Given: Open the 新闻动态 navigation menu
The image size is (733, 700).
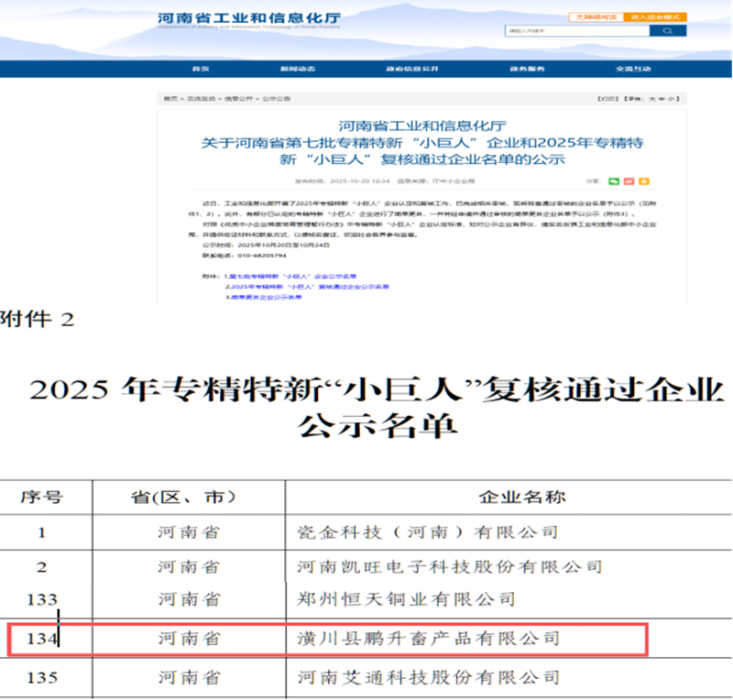Looking at the screenshot, I should click(x=298, y=69).
